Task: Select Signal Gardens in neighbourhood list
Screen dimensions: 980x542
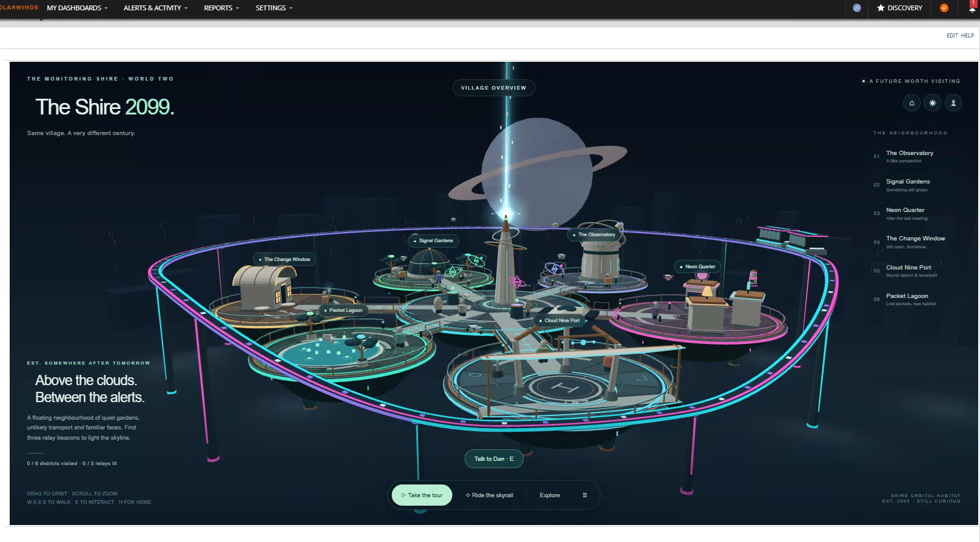Action: 916,185
